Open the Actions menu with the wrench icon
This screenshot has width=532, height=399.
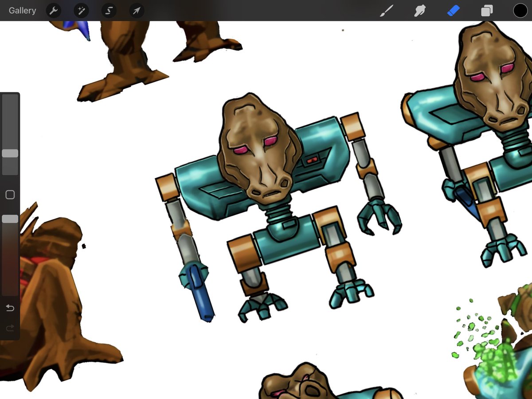[x=54, y=10]
